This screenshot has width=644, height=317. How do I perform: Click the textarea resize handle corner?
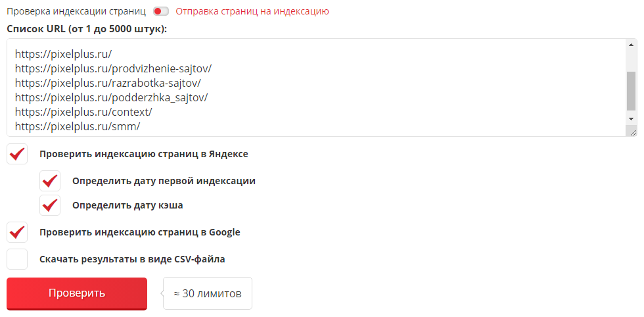632,132
